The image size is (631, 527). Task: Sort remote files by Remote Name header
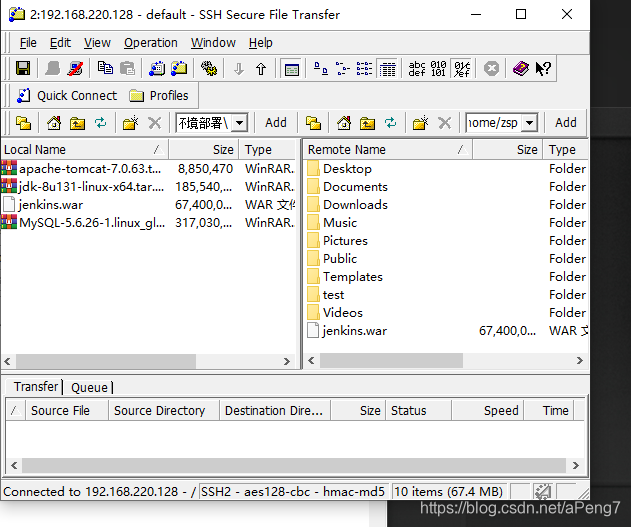(x=388, y=150)
